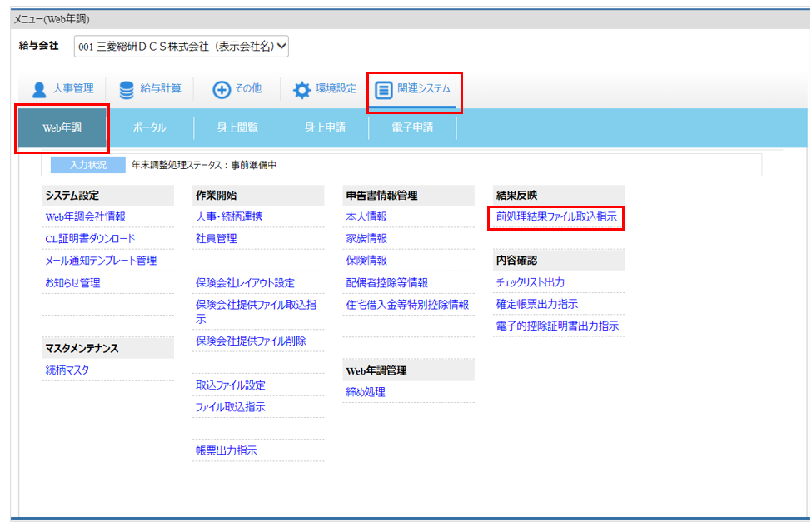Open チェックリスト出力 link

tap(531, 282)
